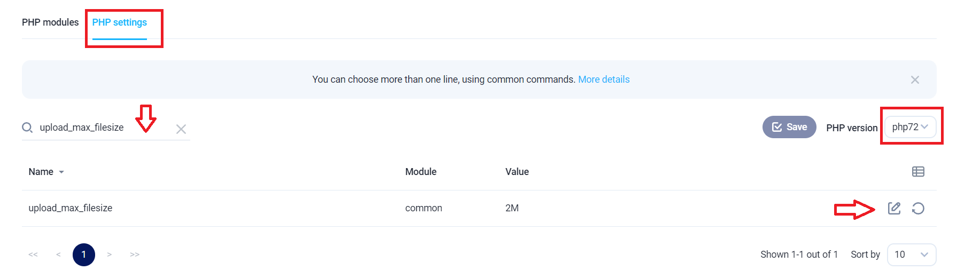
Task: Click the search magnifier icon
Action: (x=27, y=128)
